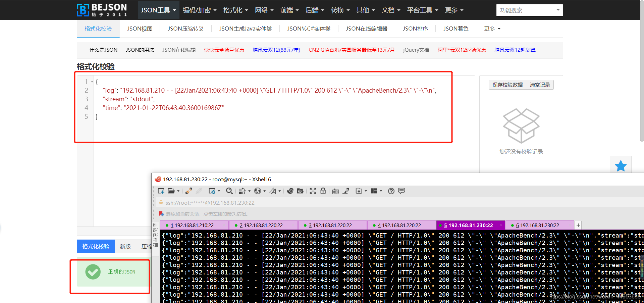Viewport: 644px width, 303px height.
Task: Switch to the JSON压缩转义 tab
Action: [186, 29]
